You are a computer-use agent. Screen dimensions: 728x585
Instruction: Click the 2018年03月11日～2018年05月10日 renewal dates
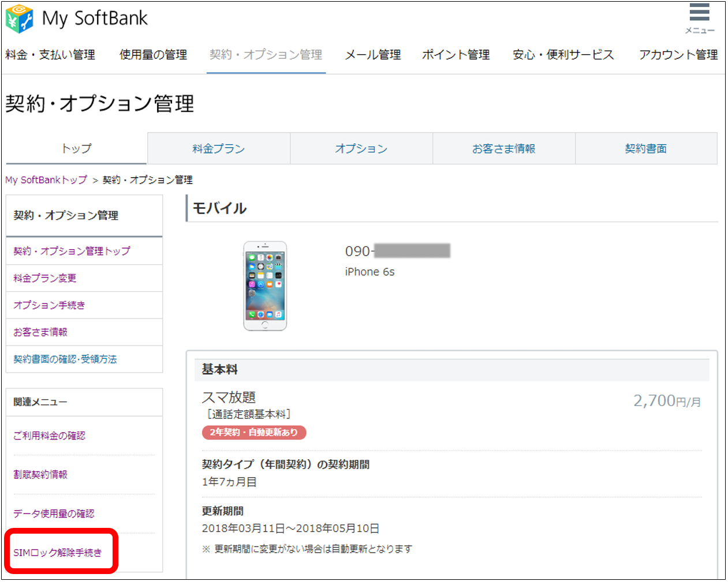(290, 528)
